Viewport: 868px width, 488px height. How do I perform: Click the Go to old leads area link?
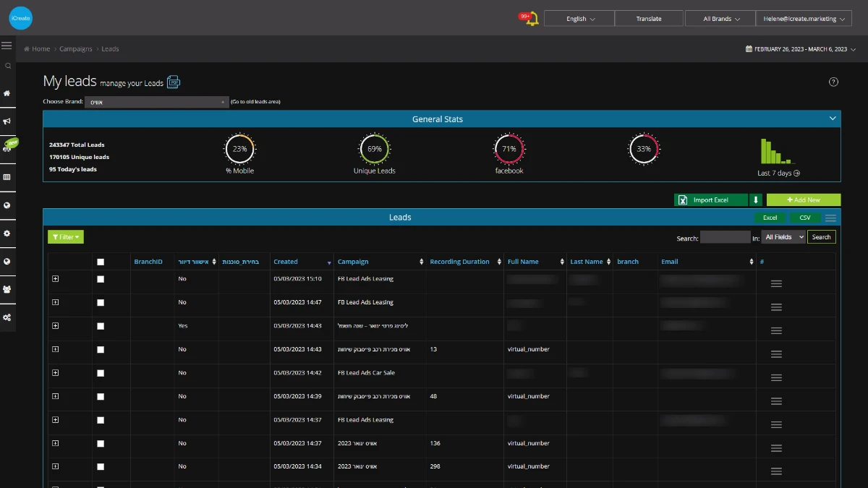coord(255,102)
